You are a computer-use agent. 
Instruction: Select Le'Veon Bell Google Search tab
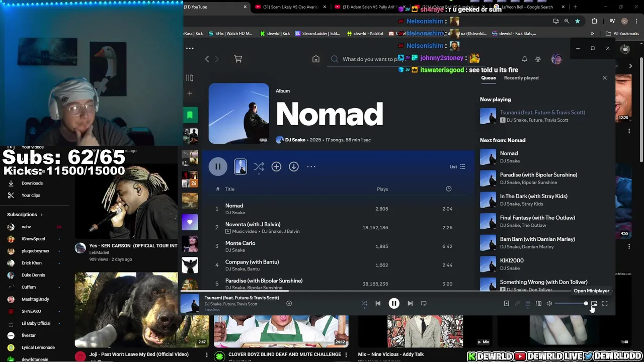528,7
